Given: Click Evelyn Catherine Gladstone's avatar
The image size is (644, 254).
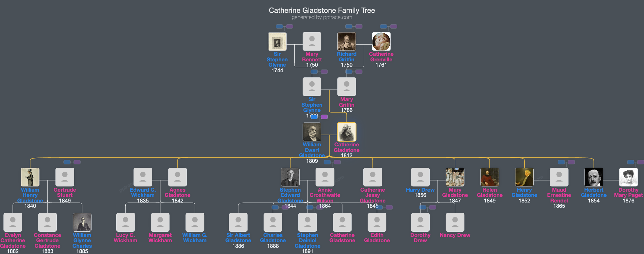Looking at the screenshot, I should pos(13,222).
